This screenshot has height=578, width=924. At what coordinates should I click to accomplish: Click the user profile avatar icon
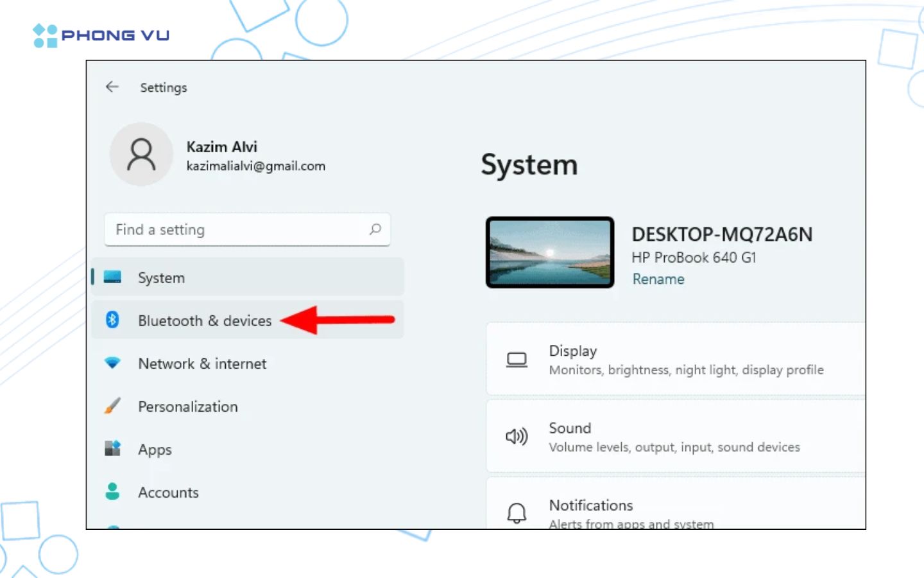pos(141,155)
